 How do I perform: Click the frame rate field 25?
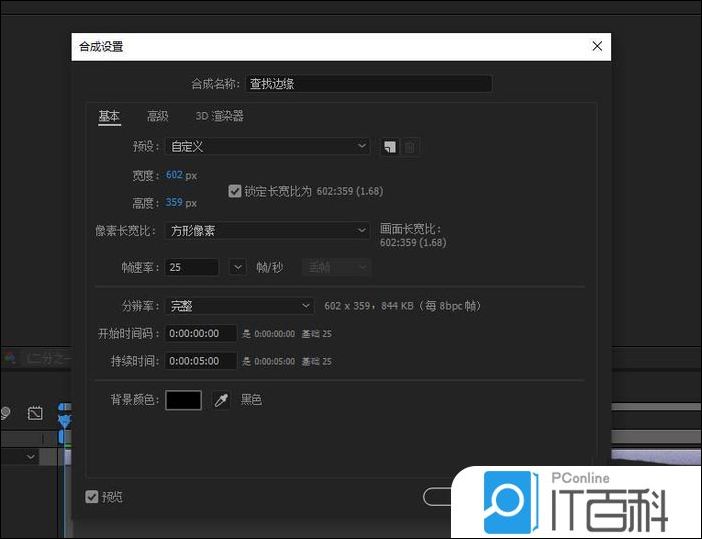point(192,268)
